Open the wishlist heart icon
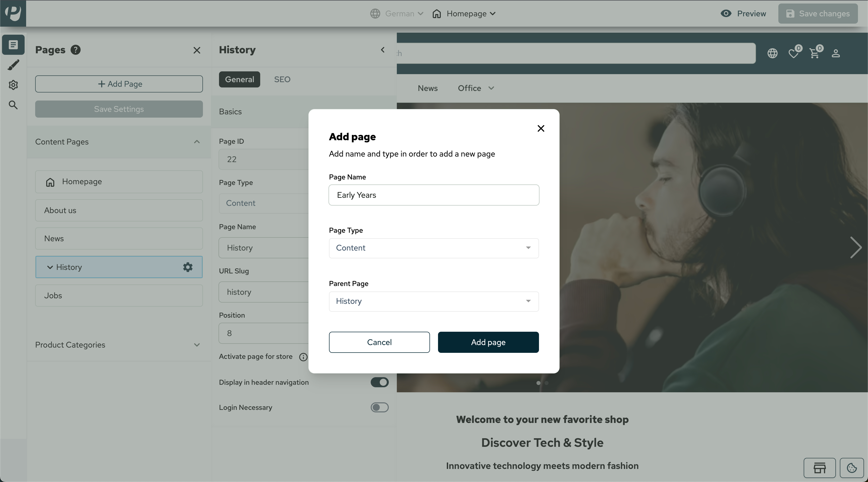 [x=794, y=53]
